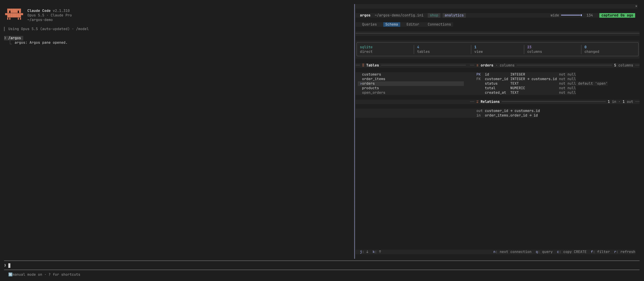The width and height of the screenshot is (644, 281).
Task: Open the Editor tab
Action: 412,24
